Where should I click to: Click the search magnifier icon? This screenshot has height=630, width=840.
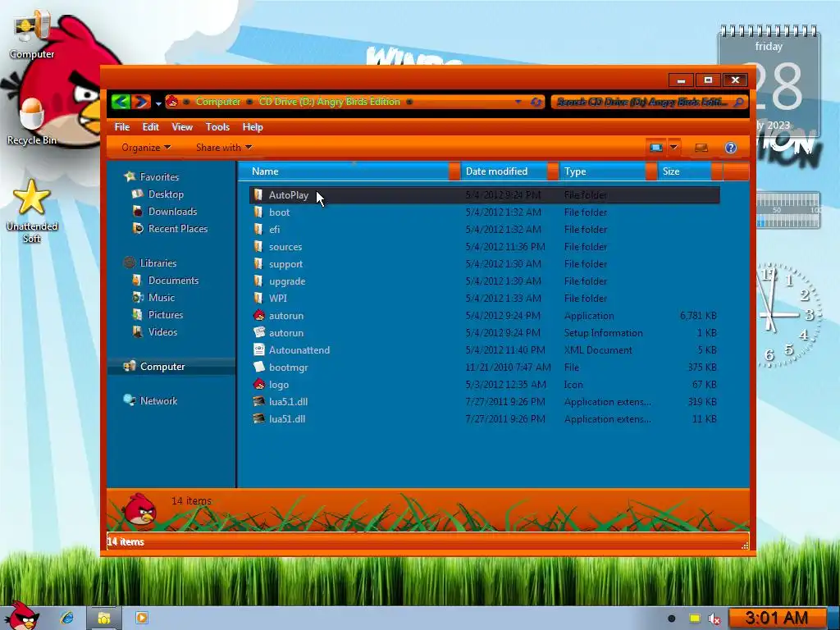[739, 102]
